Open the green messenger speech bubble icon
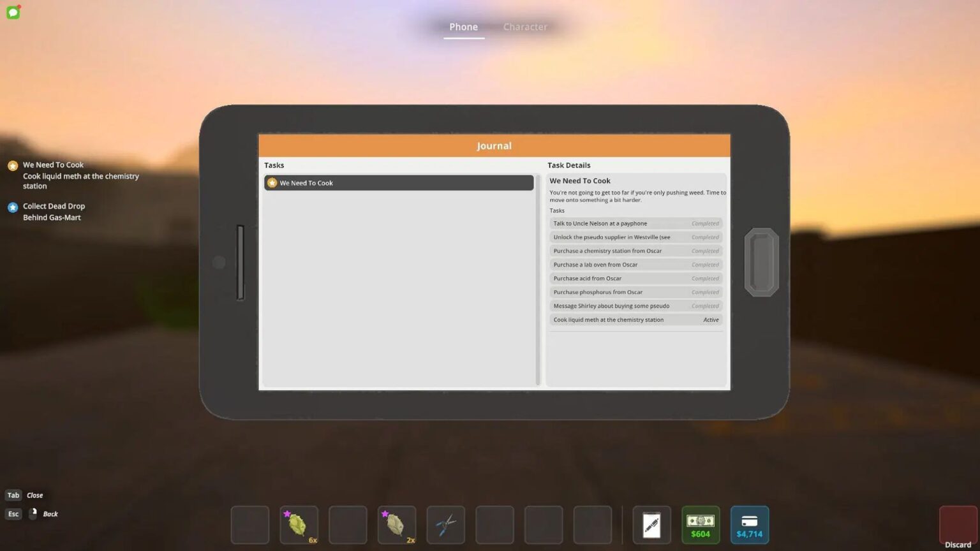 [x=13, y=12]
